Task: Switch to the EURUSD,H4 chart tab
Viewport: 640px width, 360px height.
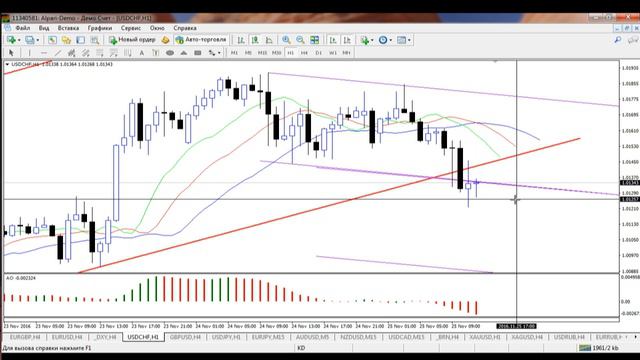Action: click(x=67, y=337)
